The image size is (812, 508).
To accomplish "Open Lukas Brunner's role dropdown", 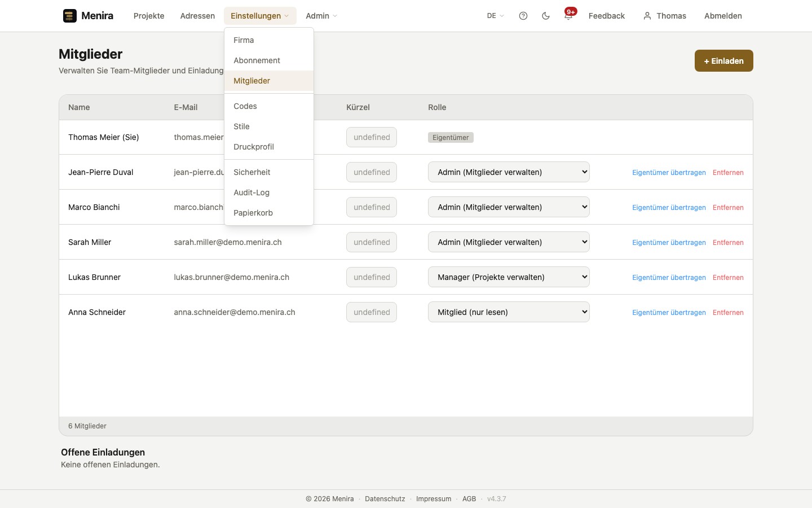I will [509, 277].
